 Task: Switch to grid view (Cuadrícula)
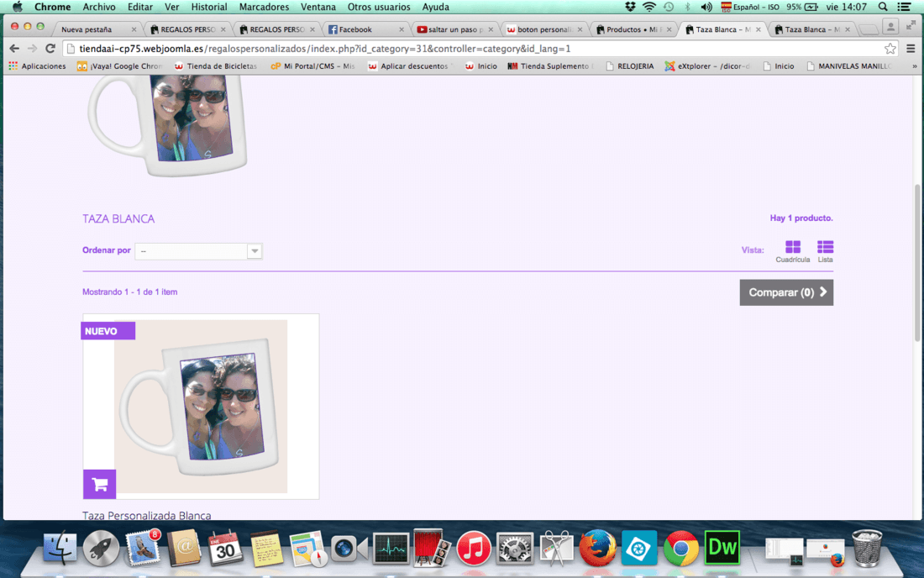point(793,251)
